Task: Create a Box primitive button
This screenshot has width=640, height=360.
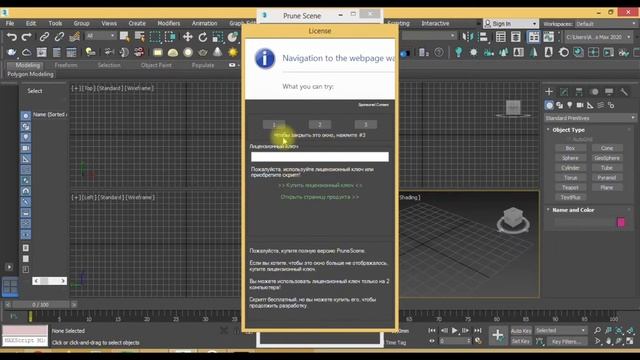Action: [x=570, y=148]
